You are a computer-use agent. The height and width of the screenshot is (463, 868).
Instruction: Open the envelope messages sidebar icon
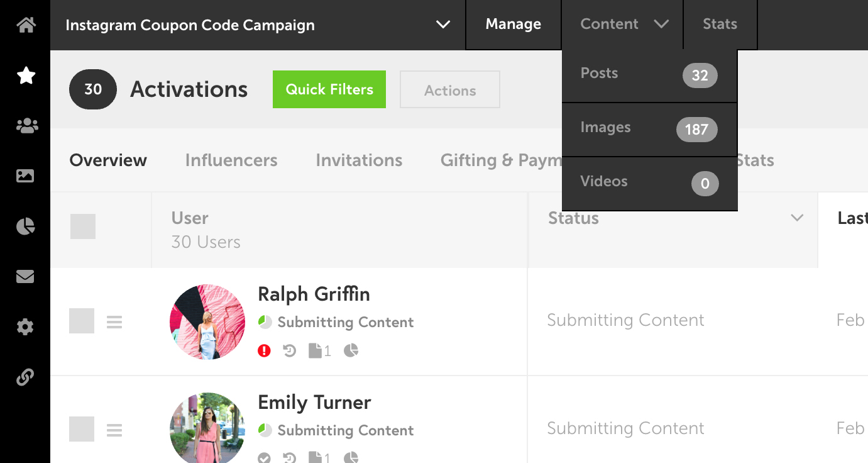point(25,277)
